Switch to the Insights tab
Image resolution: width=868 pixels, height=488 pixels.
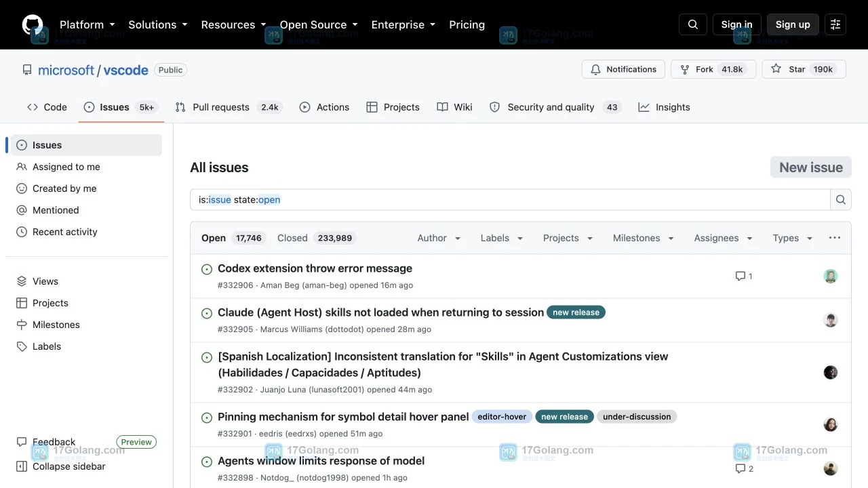(x=664, y=107)
